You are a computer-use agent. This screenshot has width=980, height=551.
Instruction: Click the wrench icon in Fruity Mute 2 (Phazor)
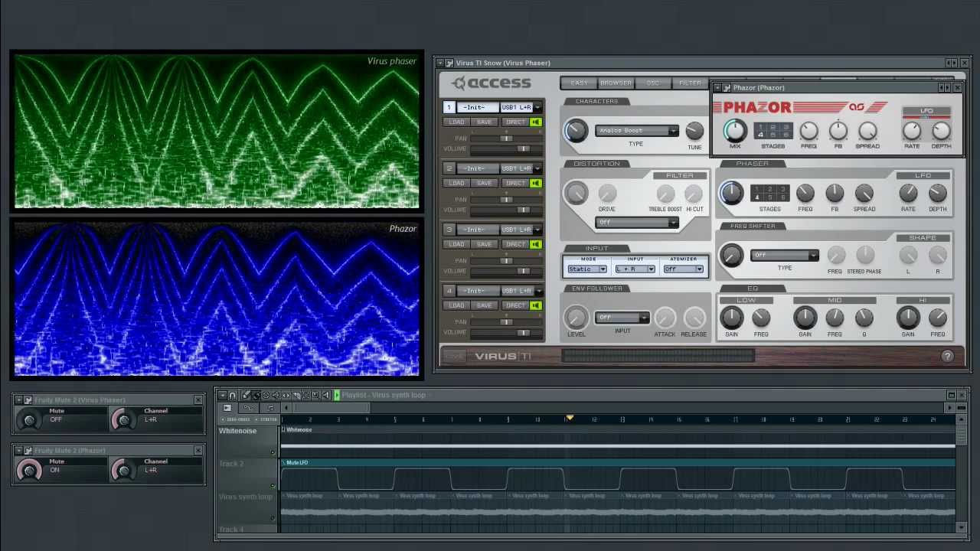(28, 451)
